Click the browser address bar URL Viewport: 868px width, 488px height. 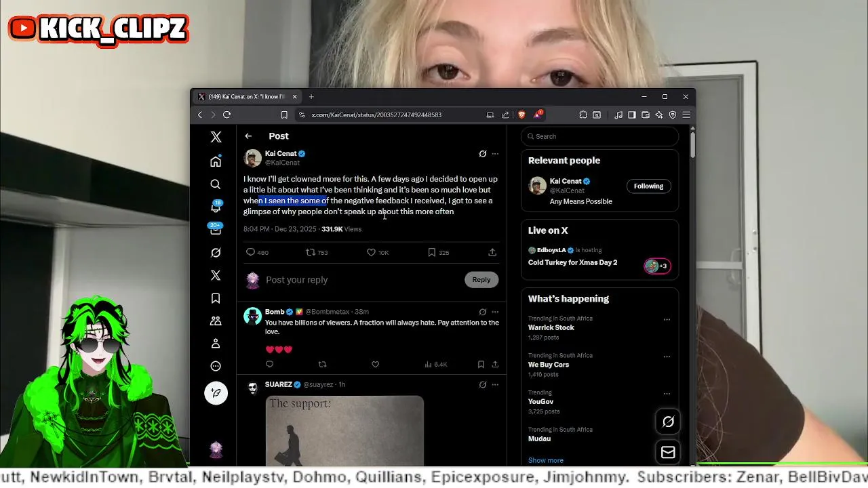tap(376, 115)
